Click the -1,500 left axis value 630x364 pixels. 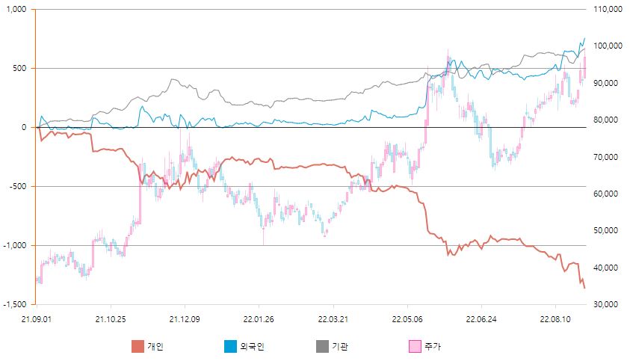point(14,304)
